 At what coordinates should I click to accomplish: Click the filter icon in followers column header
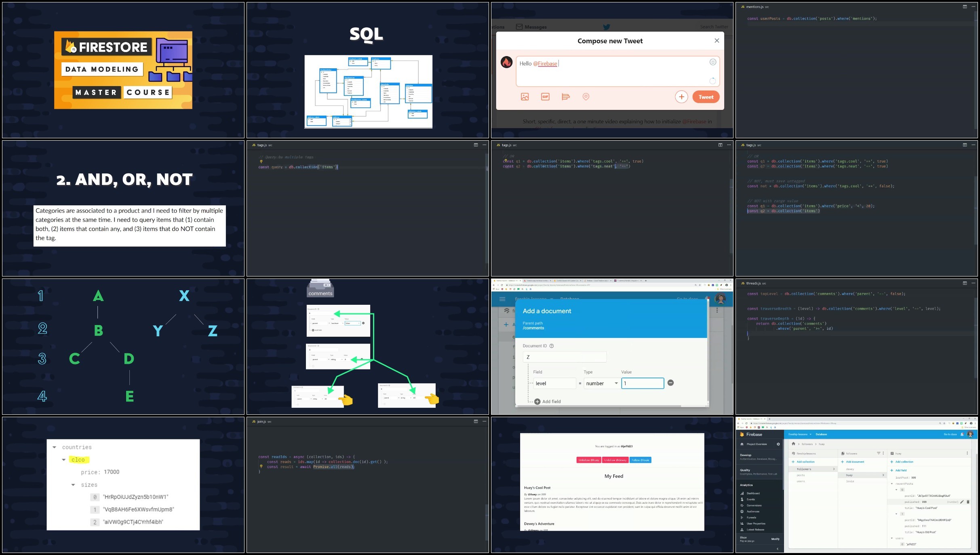pos(878,453)
